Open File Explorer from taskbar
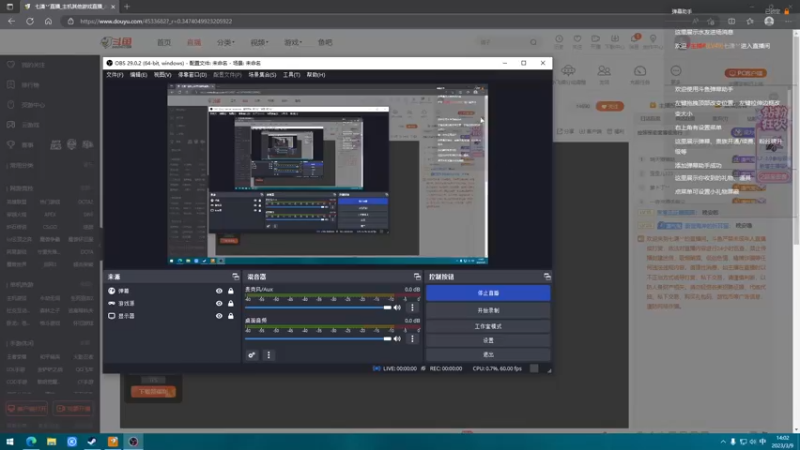Screen dimensions: 800x450 pos(52,442)
